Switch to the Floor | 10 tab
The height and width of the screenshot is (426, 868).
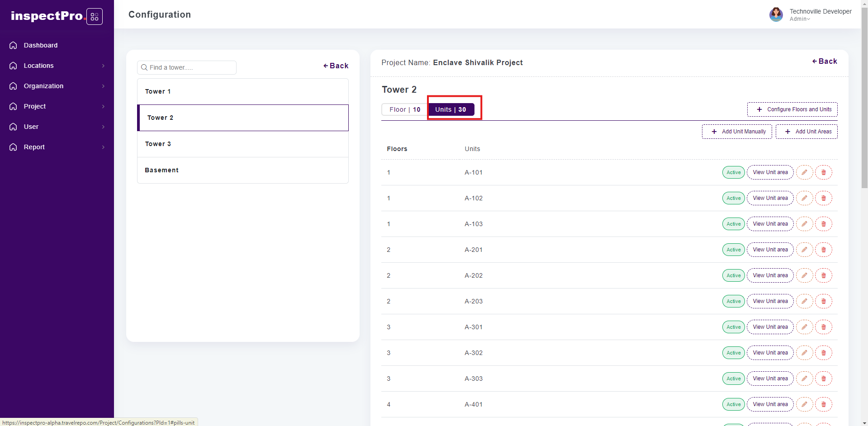(x=405, y=109)
